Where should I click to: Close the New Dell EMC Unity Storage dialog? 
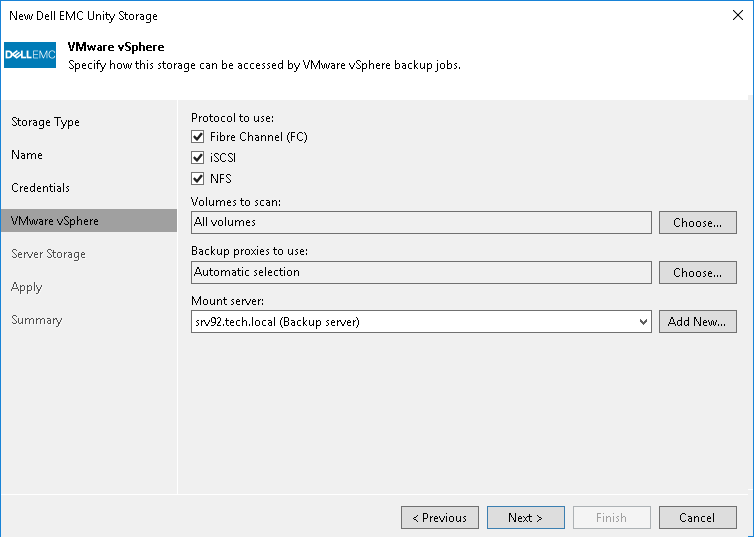pos(737,16)
